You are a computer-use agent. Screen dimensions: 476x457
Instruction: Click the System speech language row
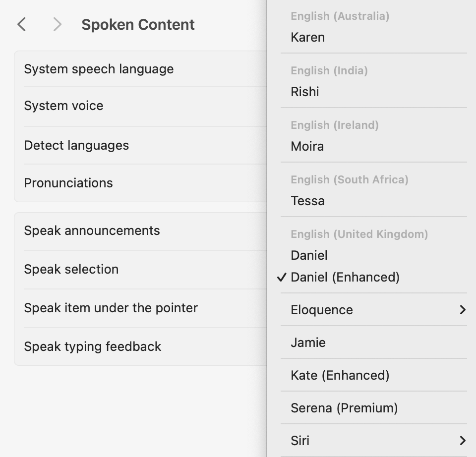pos(99,69)
